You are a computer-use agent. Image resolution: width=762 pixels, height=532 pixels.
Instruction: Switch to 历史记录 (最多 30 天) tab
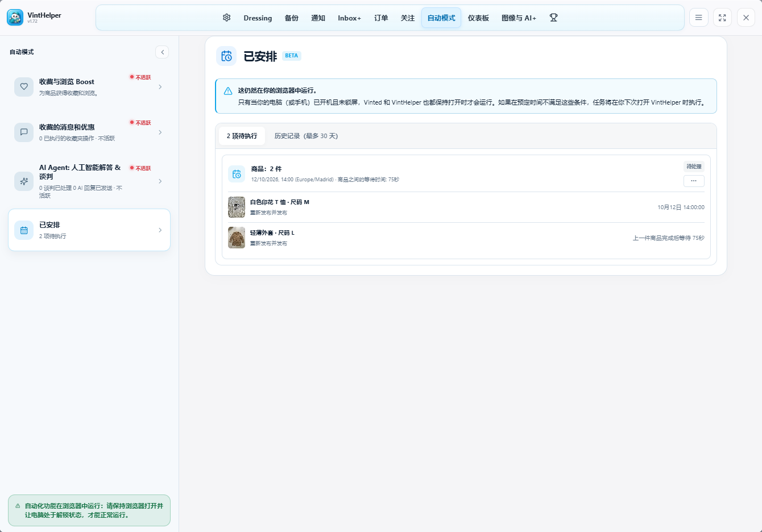[x=306, y=136]
